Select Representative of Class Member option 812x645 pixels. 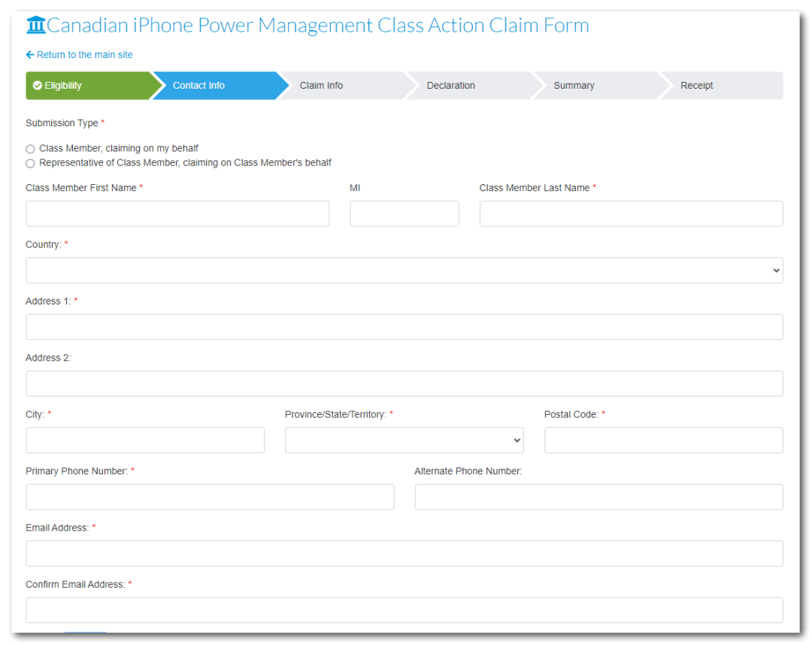(31, 164)
